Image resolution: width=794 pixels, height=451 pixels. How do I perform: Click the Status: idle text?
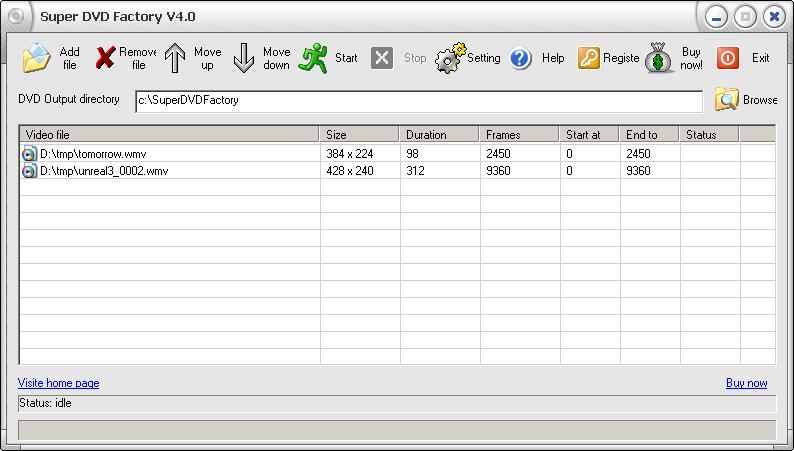point(45,403)
